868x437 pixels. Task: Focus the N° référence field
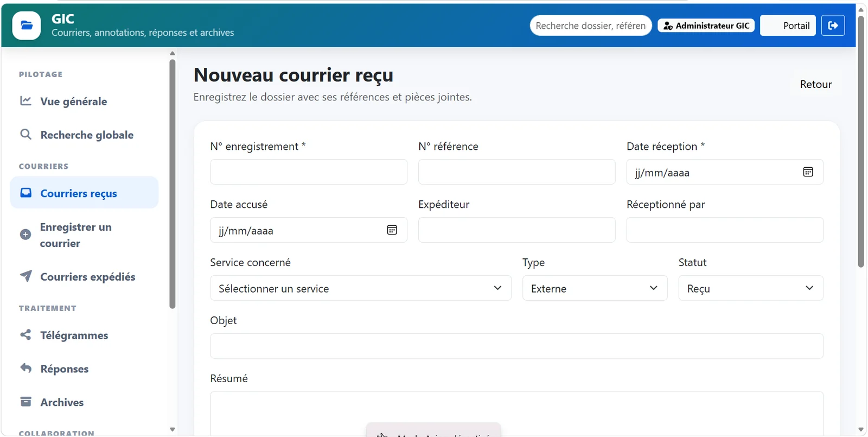(x=516, y=172)
